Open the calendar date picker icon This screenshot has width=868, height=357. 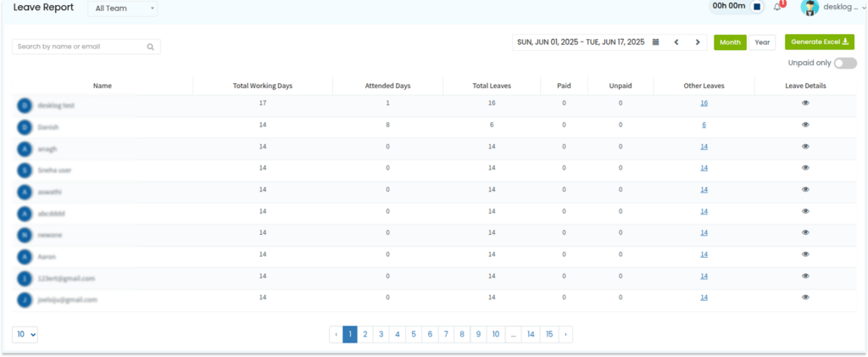pyautogui.click(x=655, y=42)
